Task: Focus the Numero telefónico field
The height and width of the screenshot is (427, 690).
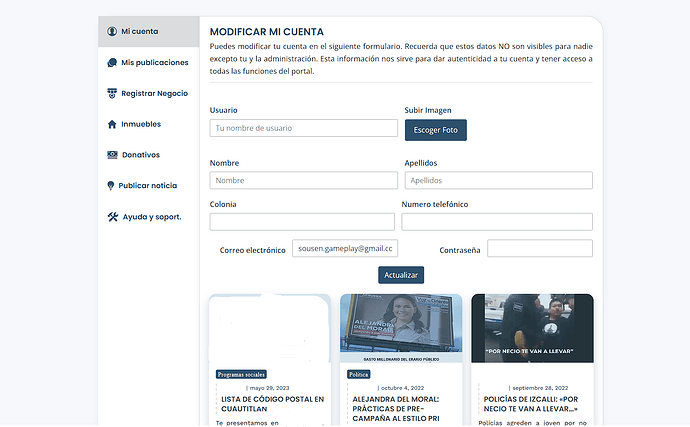Action: pyautogui.click(x=497, y=221)
